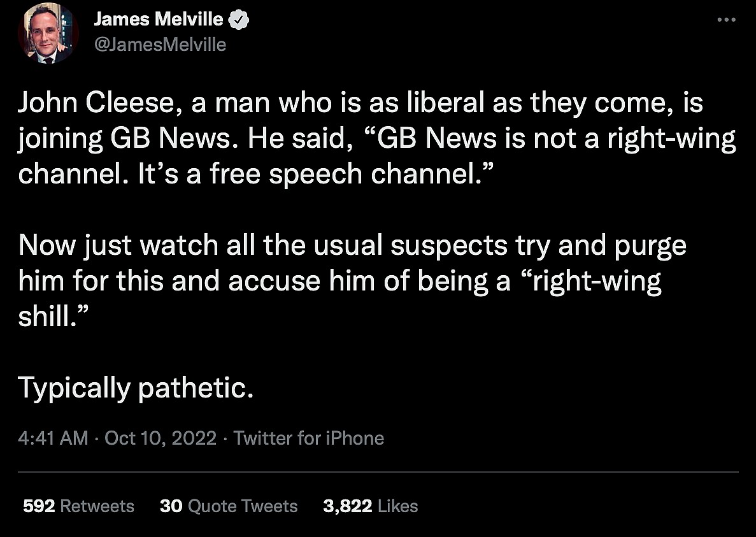View the 592 Retweets list
The height and width of the screenshot is (537, 756).
pos(78,506)
